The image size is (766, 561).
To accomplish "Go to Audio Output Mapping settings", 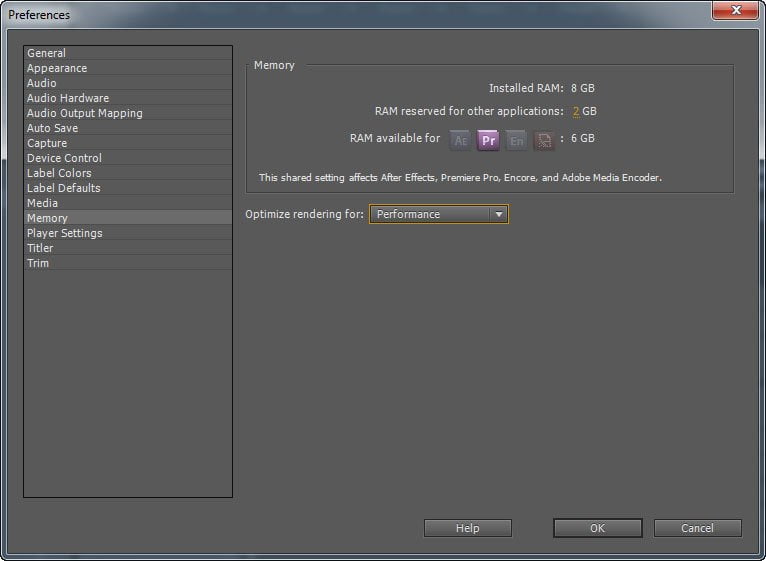I will click(128, 113).
